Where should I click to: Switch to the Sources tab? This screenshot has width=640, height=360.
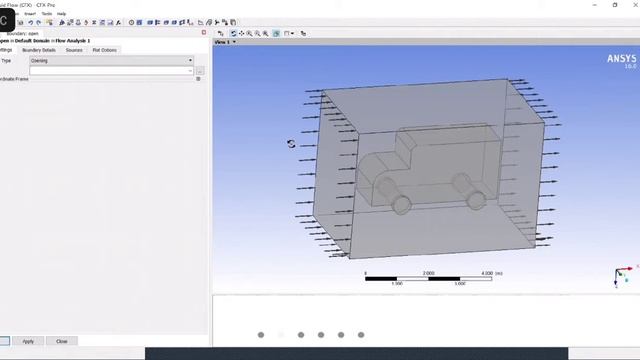point(74,50)
